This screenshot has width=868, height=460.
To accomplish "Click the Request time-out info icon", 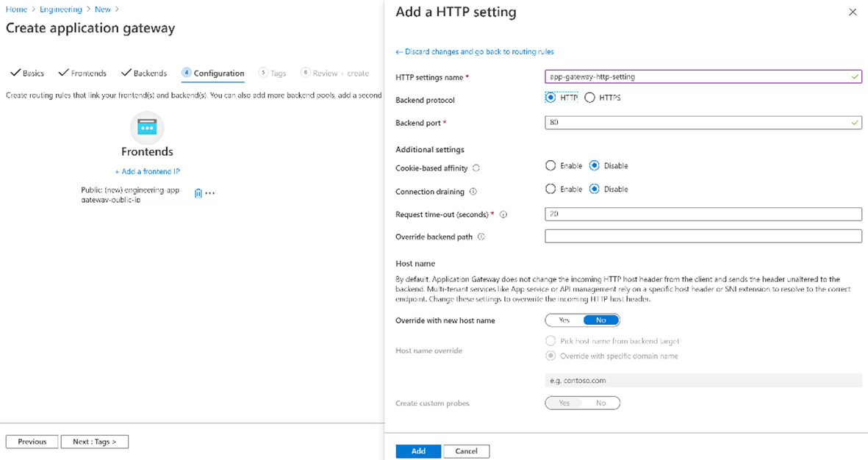I will pos(503,215).
